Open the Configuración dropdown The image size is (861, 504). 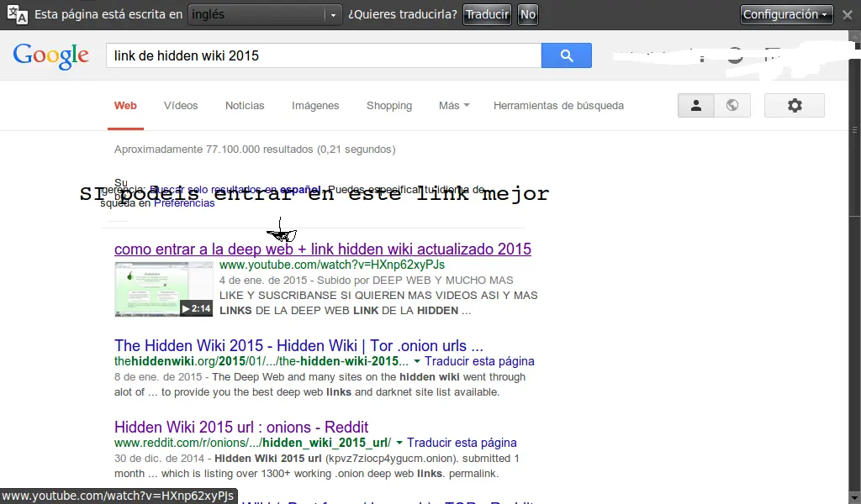tap(786, 15)
